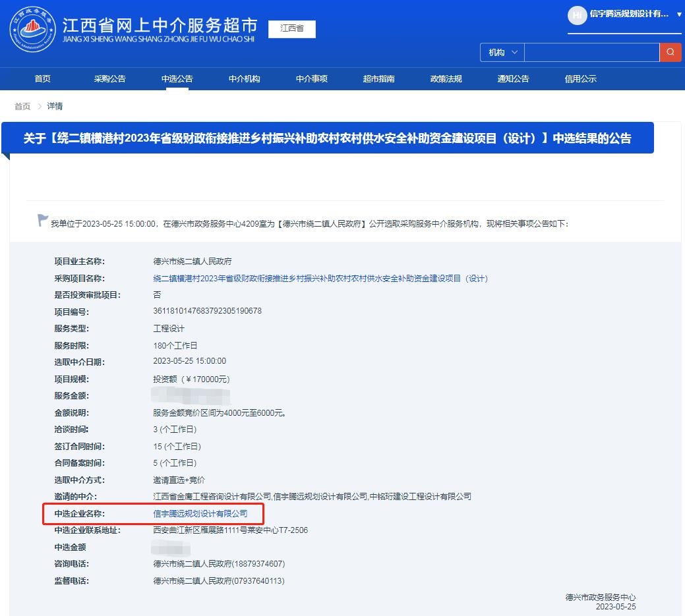Screen dimensions: 685x616
Task: Visit the 信用公示 page
Action: 581,78
